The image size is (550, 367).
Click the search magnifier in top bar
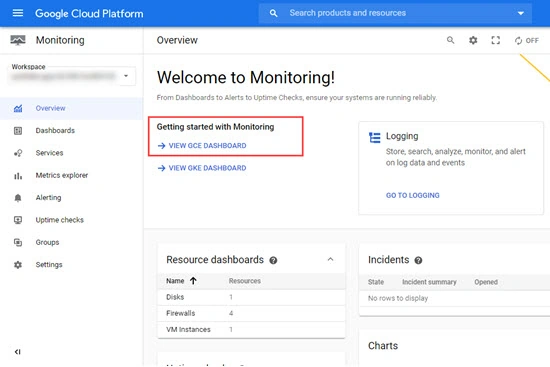(273, 13)
